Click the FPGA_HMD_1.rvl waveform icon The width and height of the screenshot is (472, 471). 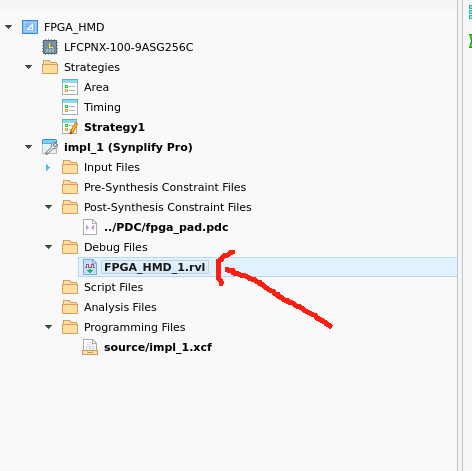pyautogui.click(x=90, y=267)
